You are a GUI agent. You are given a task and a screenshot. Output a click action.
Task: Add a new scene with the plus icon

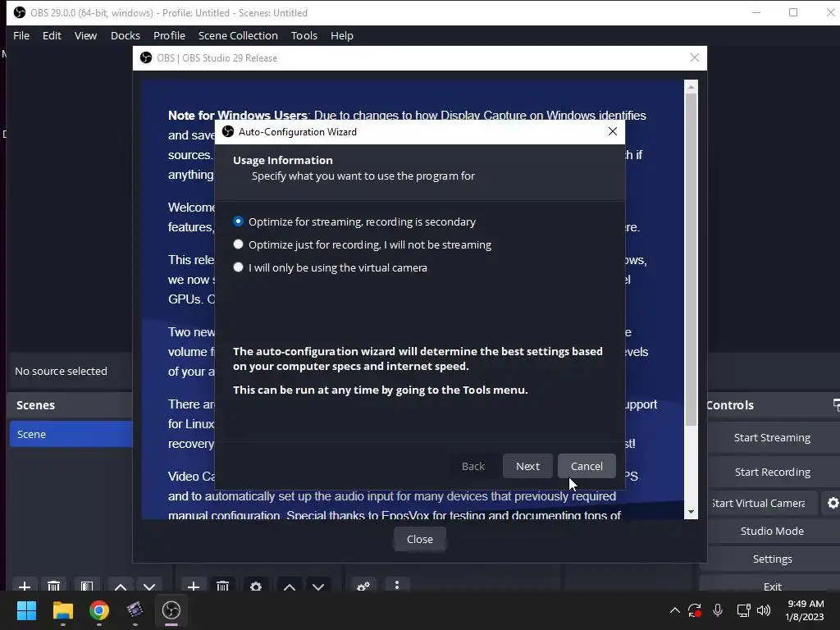tap(25, 586)
